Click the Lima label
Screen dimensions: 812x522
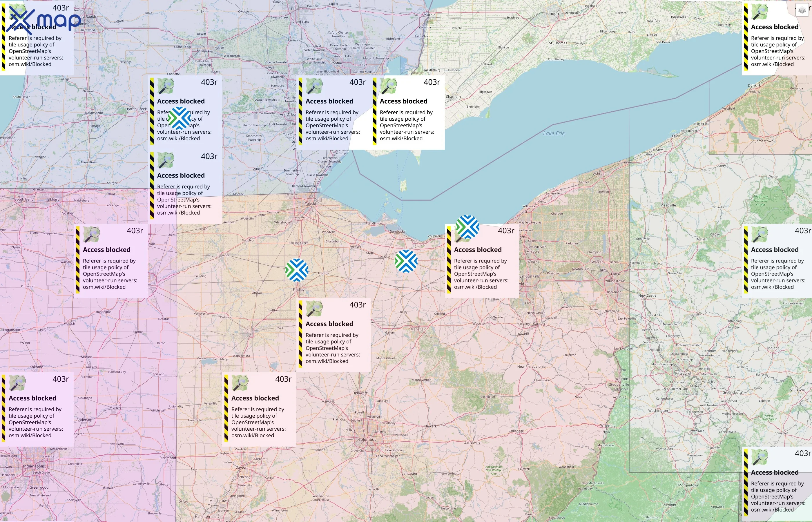[251, 331]
